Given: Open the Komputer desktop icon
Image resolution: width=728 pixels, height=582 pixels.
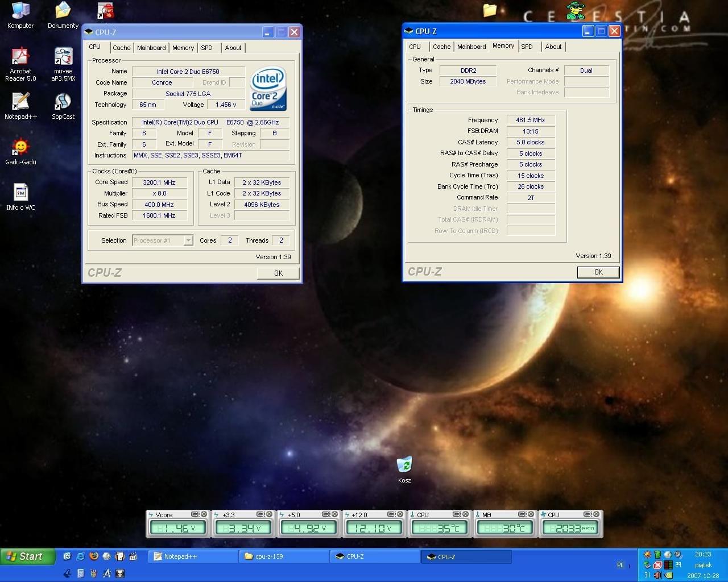Looking at the screenshot, I should (20, 15).
